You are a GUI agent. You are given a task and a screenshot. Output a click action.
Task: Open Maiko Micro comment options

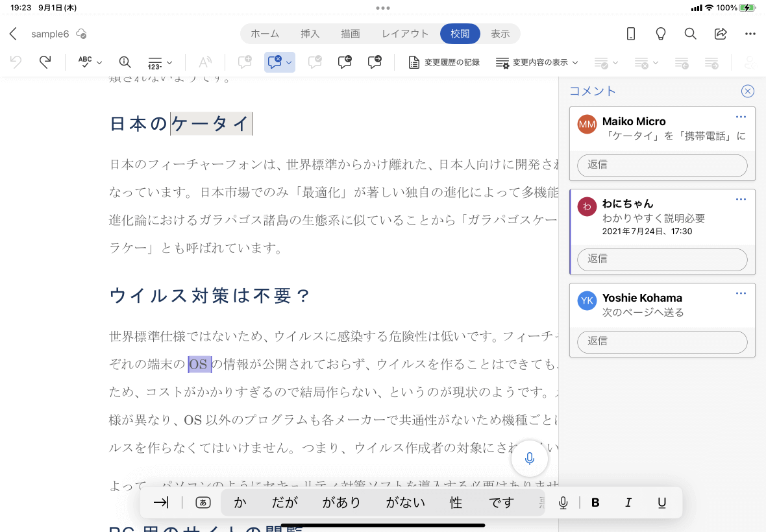point(741,117)
